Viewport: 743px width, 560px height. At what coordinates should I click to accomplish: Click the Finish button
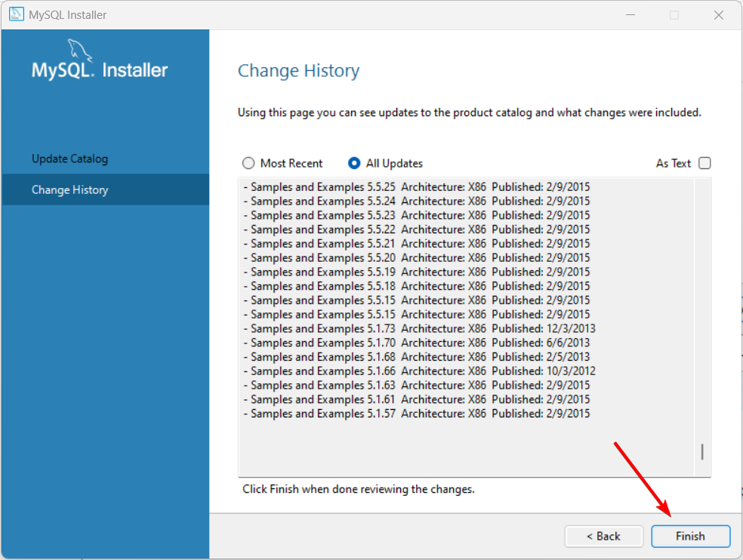pos(690,537)
